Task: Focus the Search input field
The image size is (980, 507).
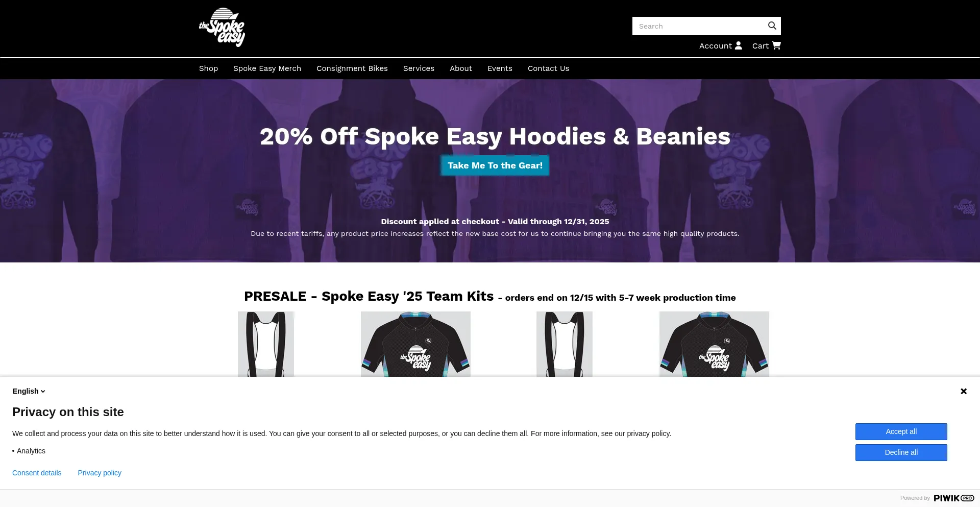Action: (x=698, y=26)
